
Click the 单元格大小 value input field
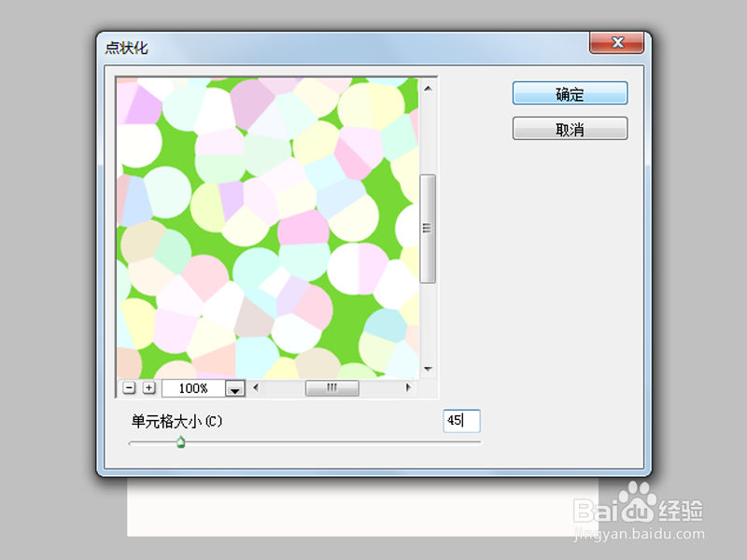(461, 421)
